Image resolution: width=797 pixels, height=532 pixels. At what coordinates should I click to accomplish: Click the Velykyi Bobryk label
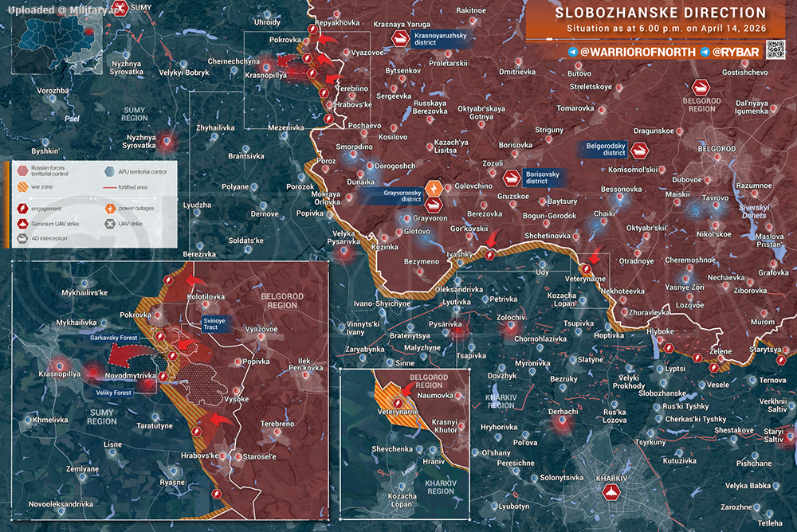184,72
